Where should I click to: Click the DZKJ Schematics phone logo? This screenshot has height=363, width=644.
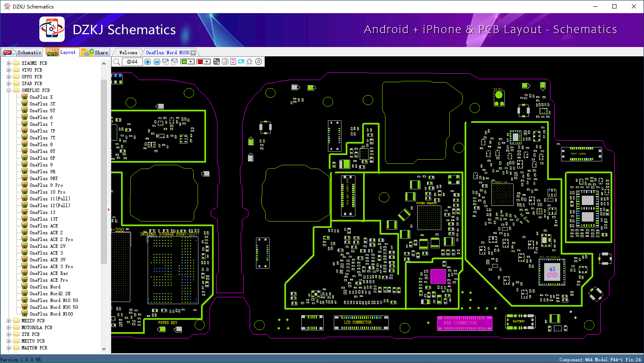point(52,29)
